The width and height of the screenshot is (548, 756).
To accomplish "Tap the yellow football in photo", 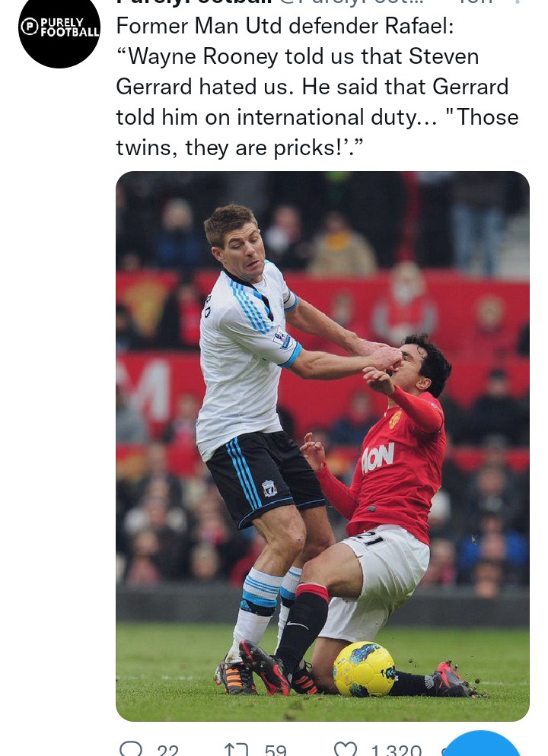I will 365,669.
